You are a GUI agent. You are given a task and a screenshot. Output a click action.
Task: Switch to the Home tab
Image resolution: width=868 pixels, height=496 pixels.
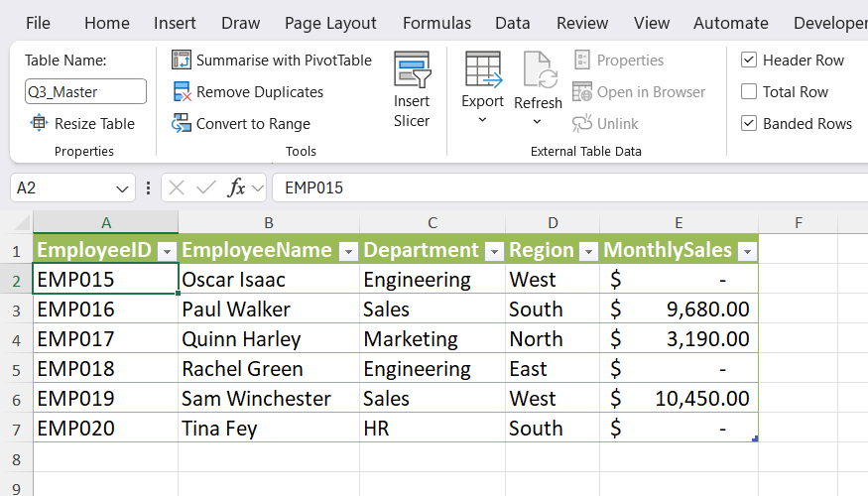pos(107,23)
